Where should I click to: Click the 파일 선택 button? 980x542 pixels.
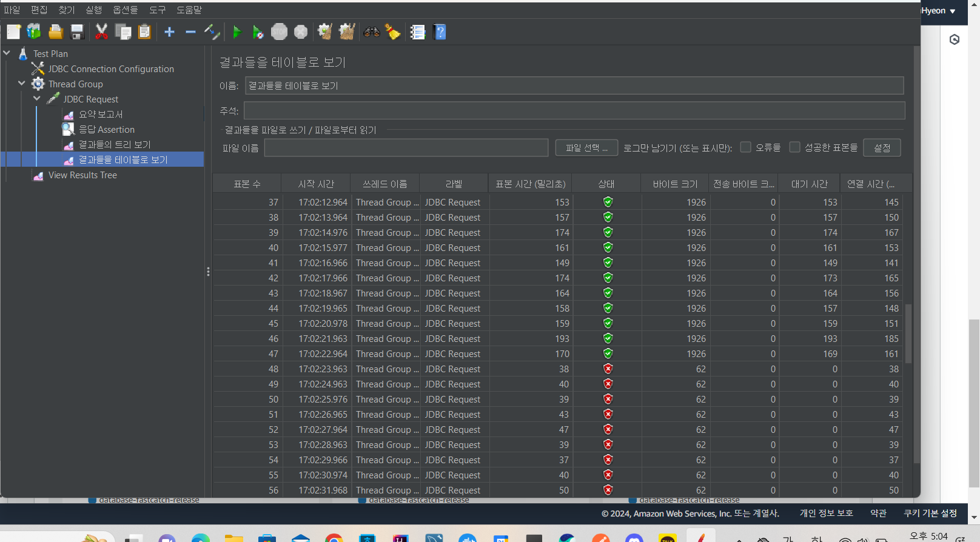click(586, 148)
